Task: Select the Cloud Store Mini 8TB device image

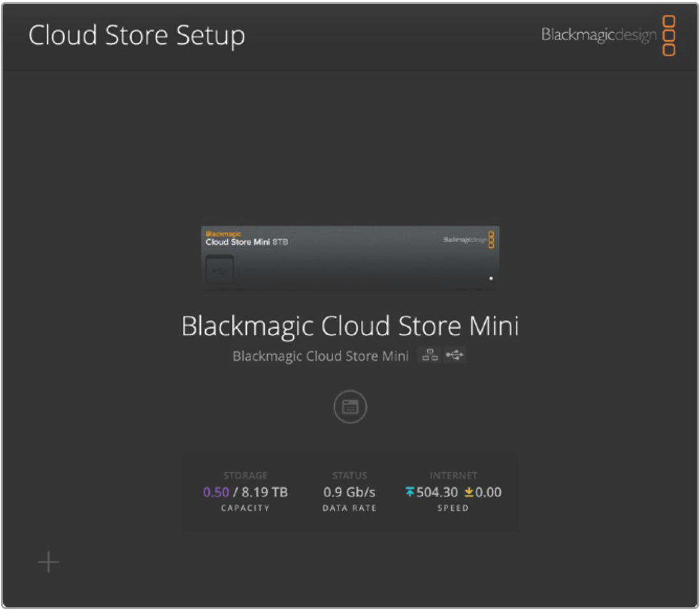Action: 350,258
